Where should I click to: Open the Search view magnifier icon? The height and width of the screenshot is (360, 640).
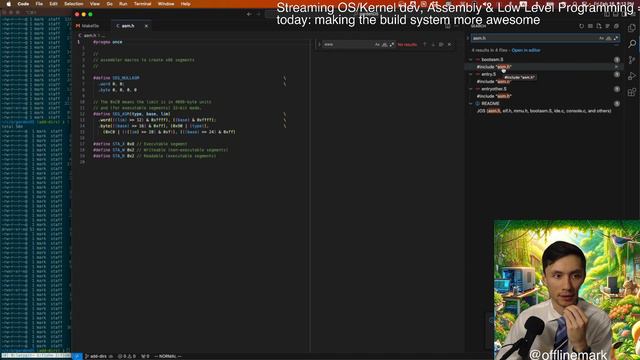pos(632,44)
